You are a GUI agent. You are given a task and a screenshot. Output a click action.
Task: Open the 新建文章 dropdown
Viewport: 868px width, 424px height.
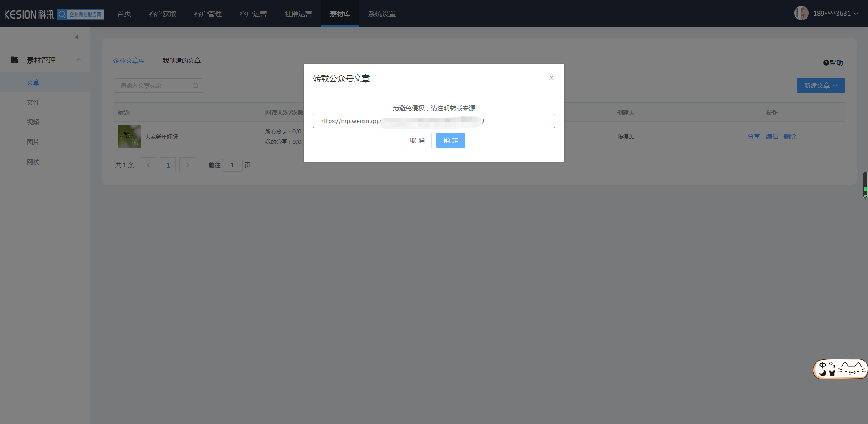coord(821,86)
